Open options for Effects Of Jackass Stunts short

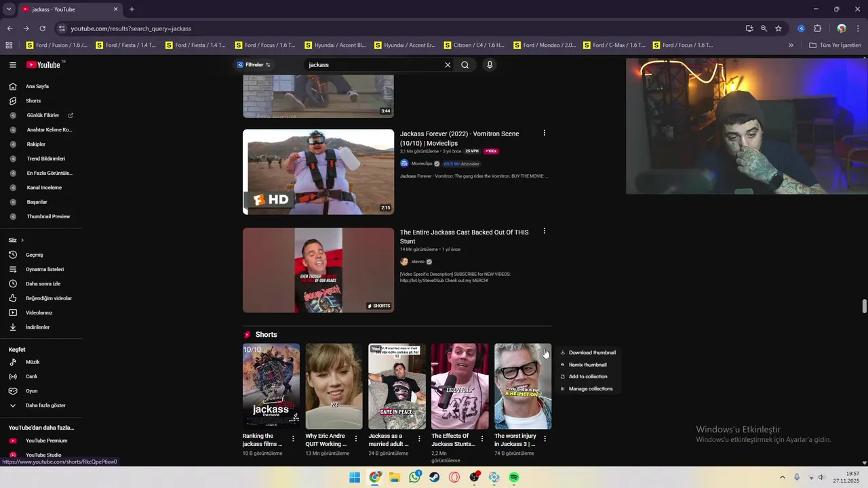[482, 439]
